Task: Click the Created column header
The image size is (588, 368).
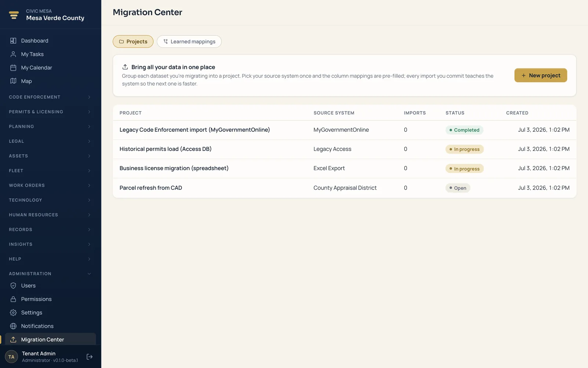Action: (x=517, y=113)
